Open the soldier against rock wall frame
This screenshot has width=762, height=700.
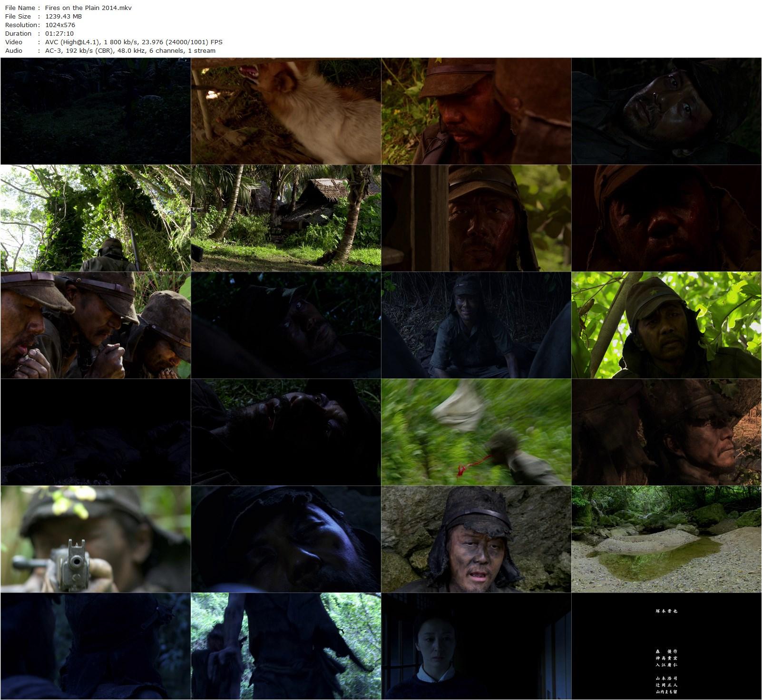point(476,539)
